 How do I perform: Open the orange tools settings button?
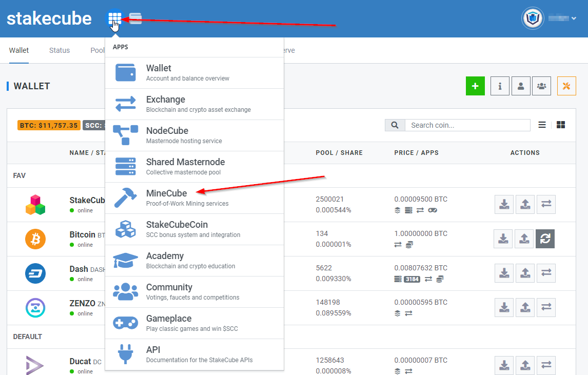point(566,86)
